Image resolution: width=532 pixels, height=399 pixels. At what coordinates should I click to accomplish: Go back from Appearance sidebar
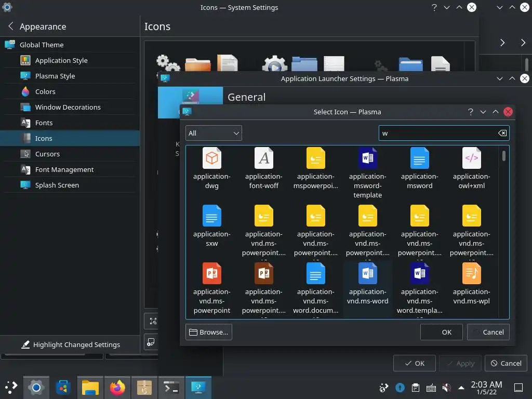pos(11,26)
